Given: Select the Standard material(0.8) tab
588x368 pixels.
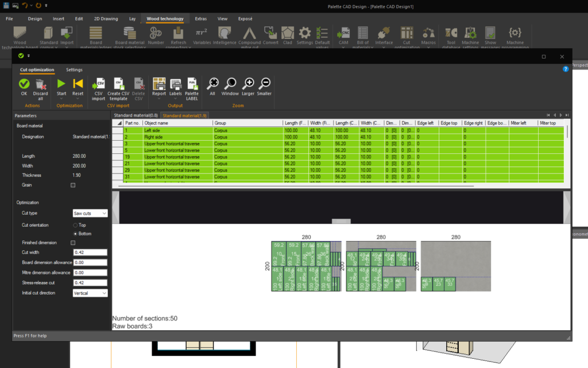Looking at the screenshot, I should click(x=136, y=116).
